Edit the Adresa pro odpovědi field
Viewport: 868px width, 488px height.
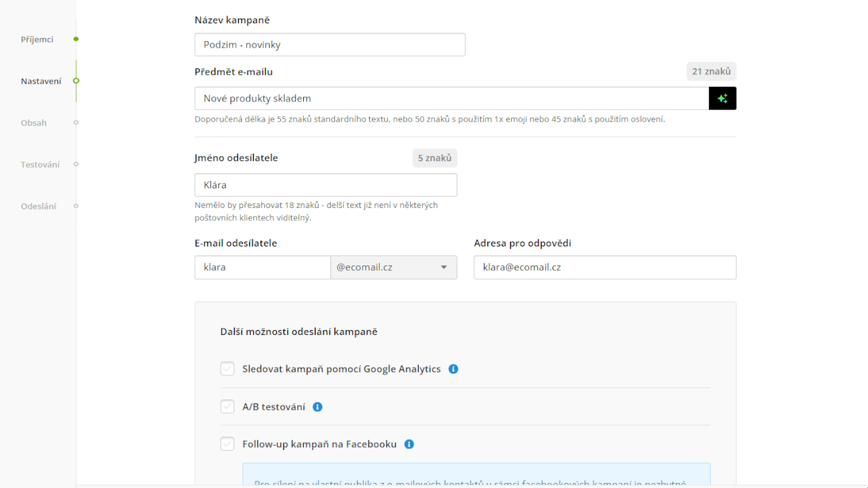click(x=604, y=267)
